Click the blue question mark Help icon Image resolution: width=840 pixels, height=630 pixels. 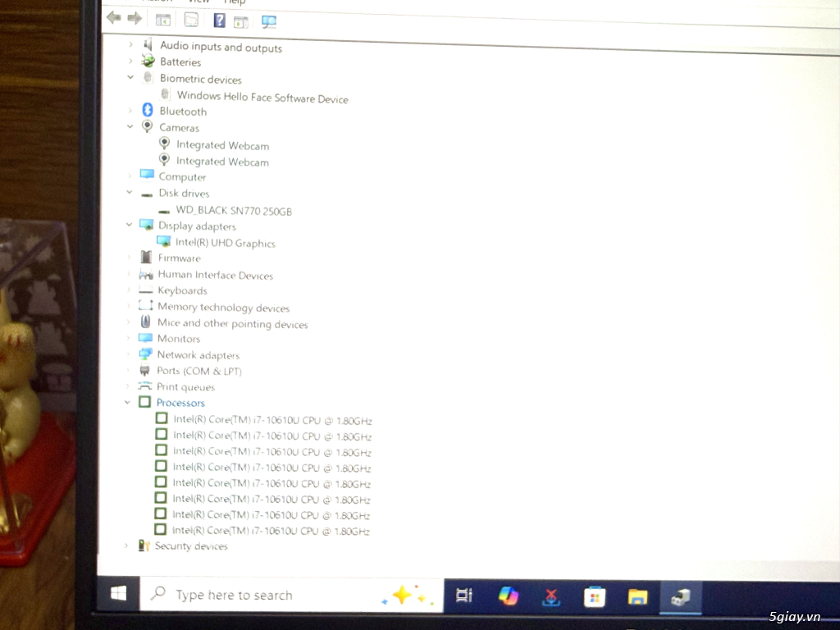tap(219, 21)
